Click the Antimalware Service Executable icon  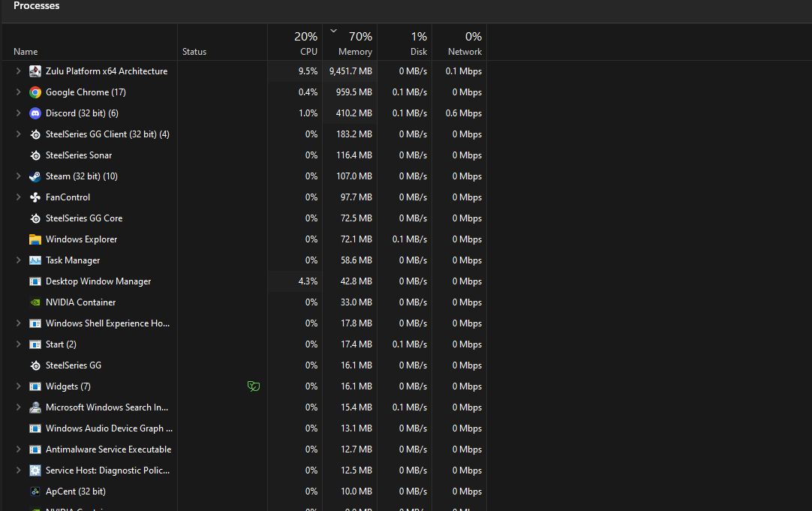(x=35, y=449)
